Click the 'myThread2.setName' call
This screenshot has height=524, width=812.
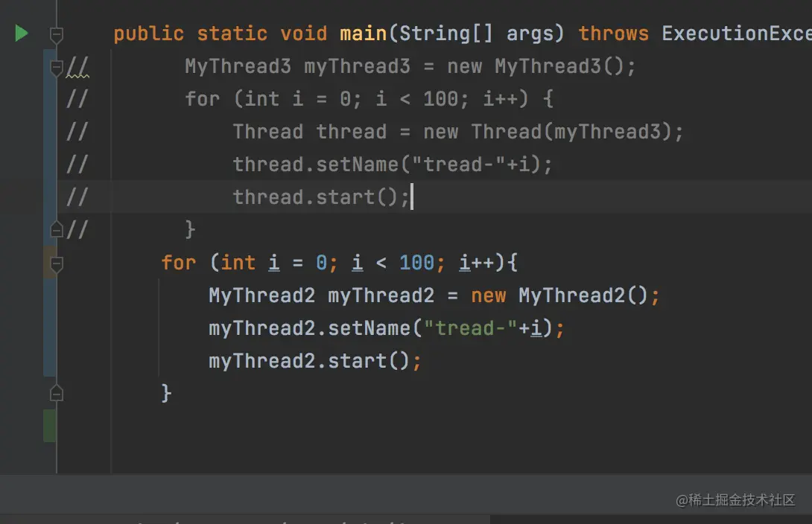[310, 328]
